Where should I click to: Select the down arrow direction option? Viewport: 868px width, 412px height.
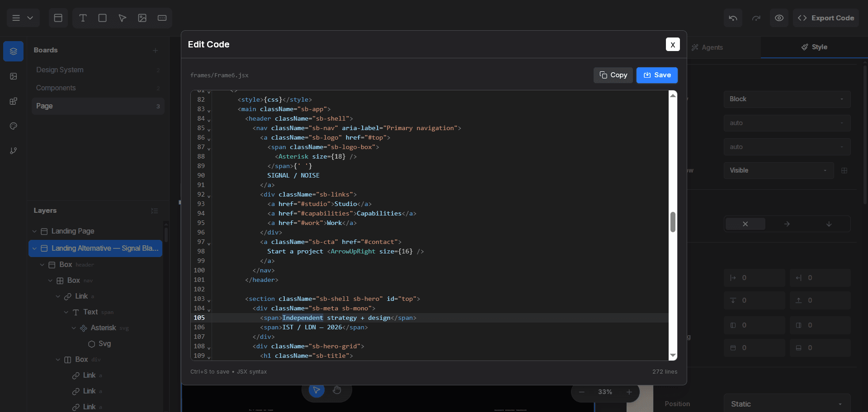829,224
